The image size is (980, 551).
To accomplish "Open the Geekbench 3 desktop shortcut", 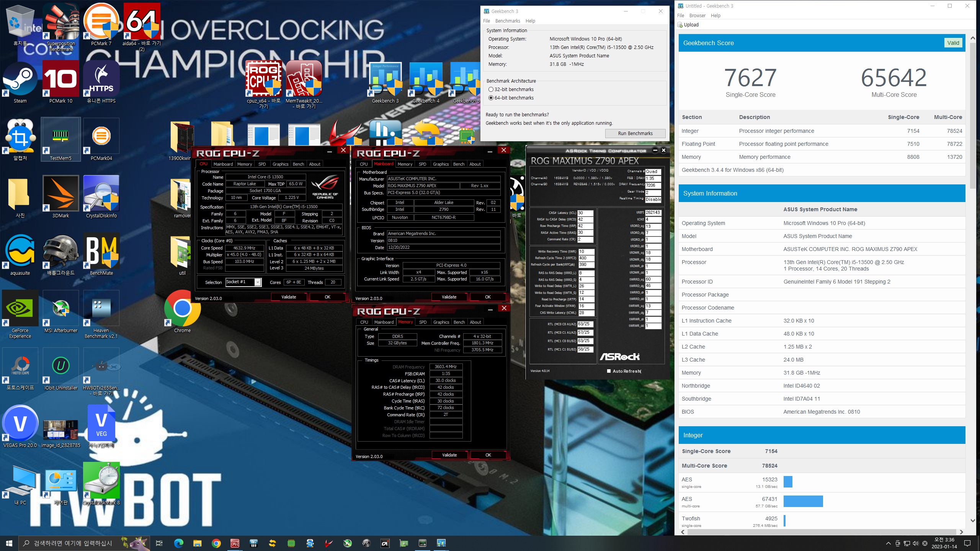I will (385, 82).
